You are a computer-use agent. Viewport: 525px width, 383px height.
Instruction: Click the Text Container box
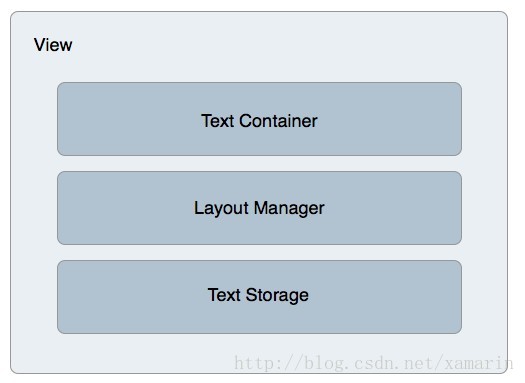point(259,119)
